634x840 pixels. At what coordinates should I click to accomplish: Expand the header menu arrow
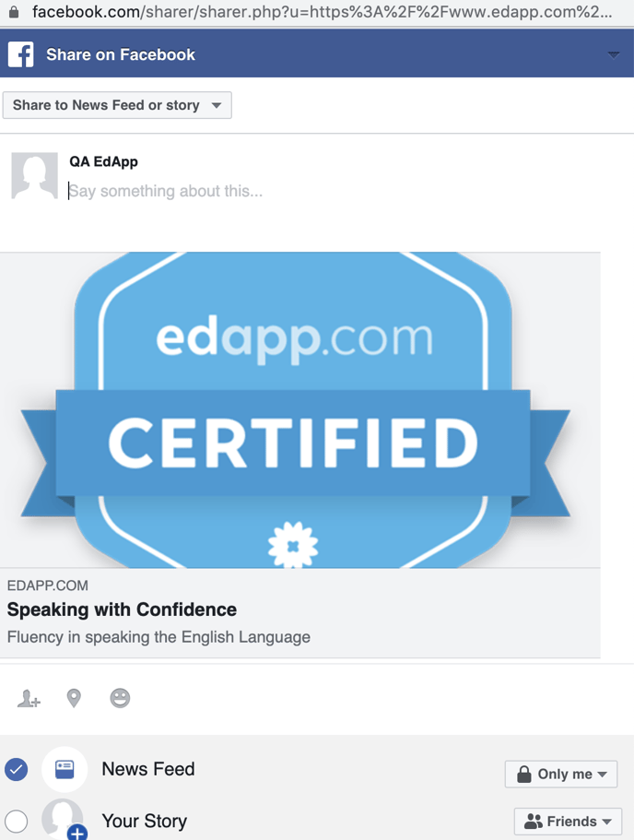(614, 55)
